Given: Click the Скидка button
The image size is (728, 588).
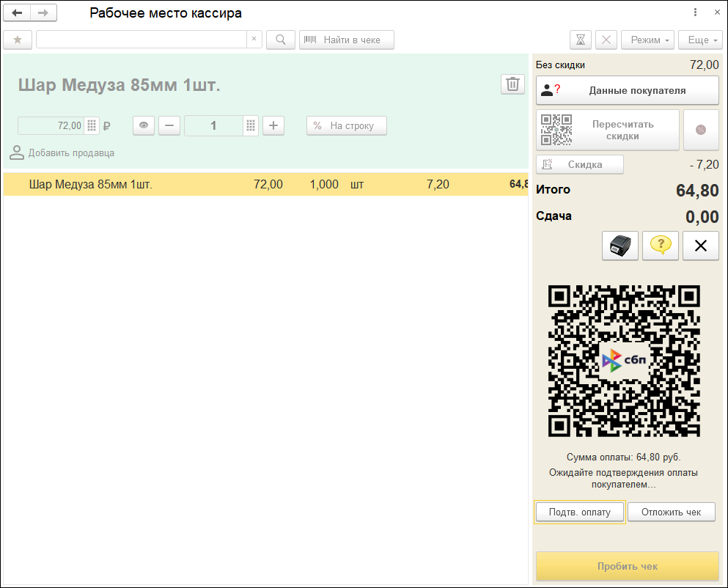Looking at the screenshot, I should coord(579,164).
